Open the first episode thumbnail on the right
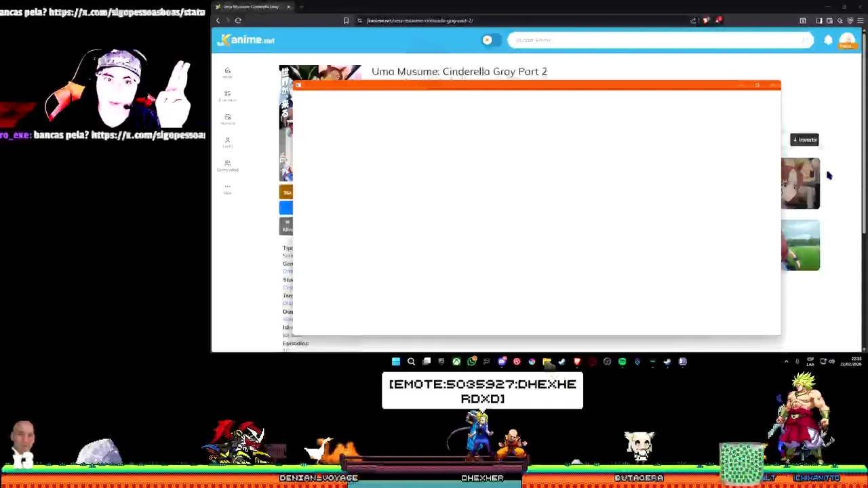This screenshot has height=488, width=868. pyautogui.click(x=800, y=183)
